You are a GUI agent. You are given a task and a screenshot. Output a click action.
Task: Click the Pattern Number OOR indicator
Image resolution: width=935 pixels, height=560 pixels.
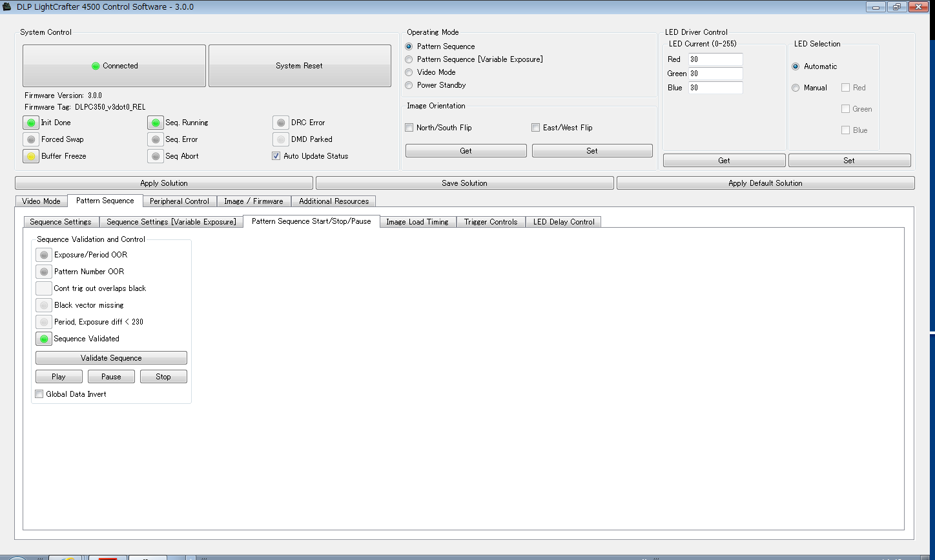coord(44,272)
